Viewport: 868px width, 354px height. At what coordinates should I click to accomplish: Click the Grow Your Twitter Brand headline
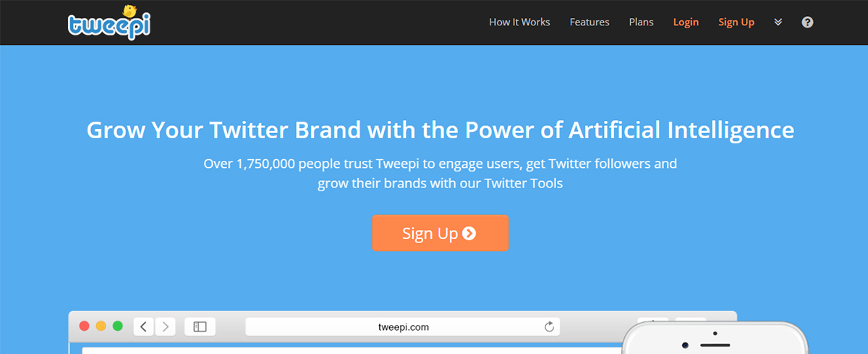[441, 130]
